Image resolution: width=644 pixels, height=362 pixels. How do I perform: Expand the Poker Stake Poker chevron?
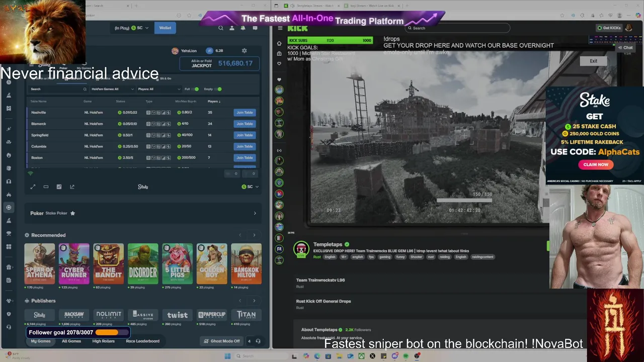255,213
